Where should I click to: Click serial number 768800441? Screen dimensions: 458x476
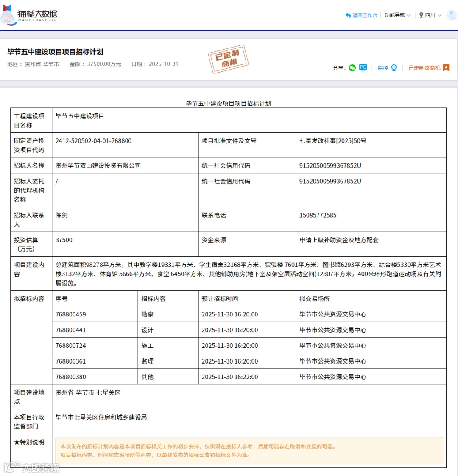tap(70, 330)
